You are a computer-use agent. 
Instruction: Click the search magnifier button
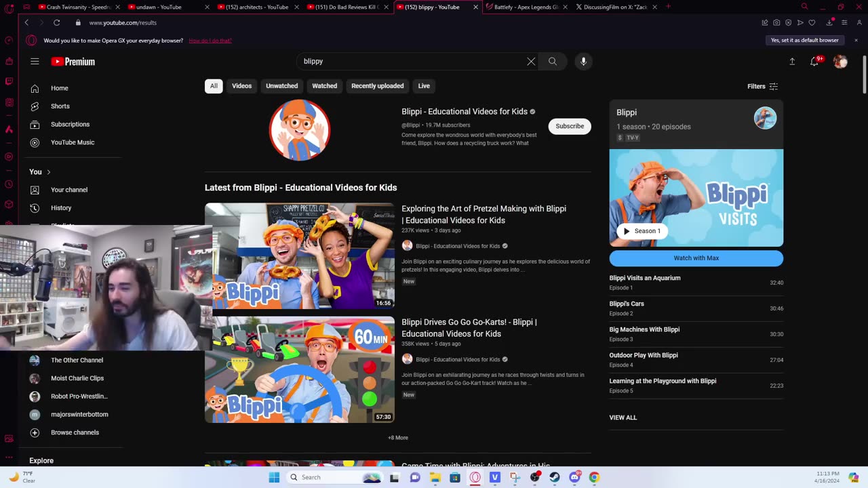pos(553,62)
